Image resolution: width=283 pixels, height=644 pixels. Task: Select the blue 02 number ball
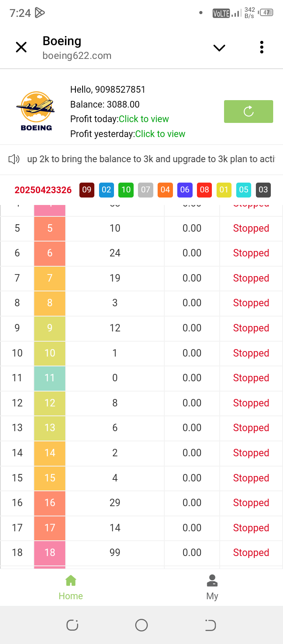tap(107, 190)
